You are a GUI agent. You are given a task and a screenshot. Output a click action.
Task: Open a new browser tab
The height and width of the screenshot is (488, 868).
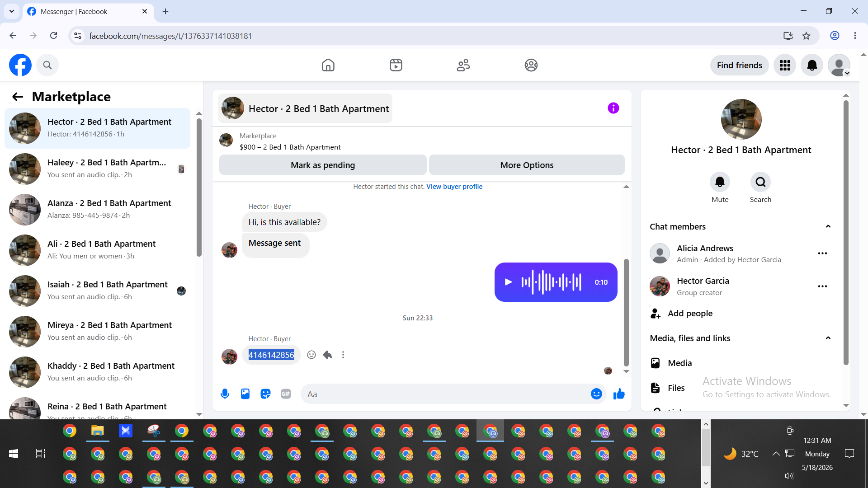pos(165,11)
